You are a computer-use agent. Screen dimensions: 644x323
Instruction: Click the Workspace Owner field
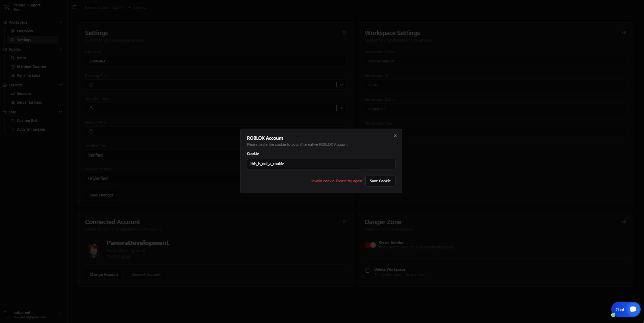(495, 109)
